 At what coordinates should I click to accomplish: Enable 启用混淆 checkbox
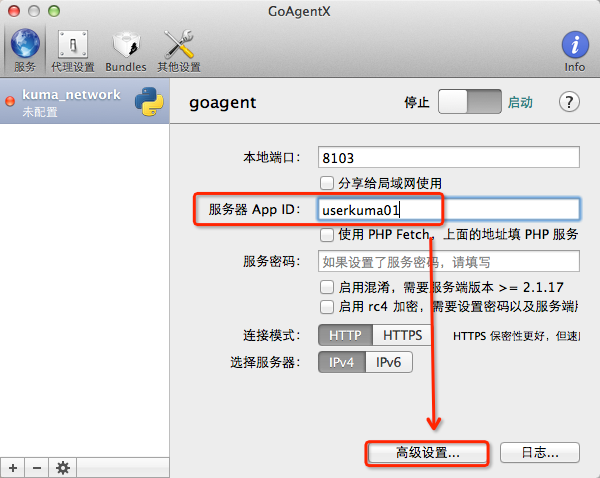pos(326,287)
